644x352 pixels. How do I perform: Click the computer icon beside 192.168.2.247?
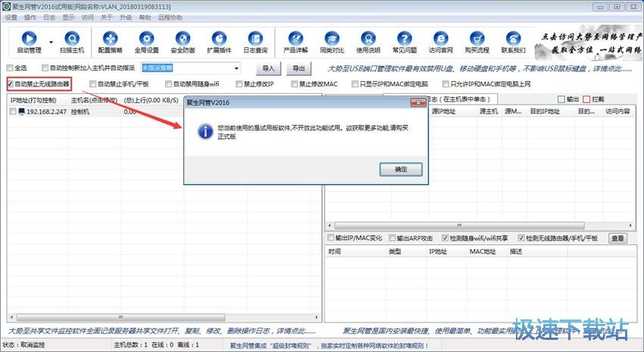tap(22, 112)
